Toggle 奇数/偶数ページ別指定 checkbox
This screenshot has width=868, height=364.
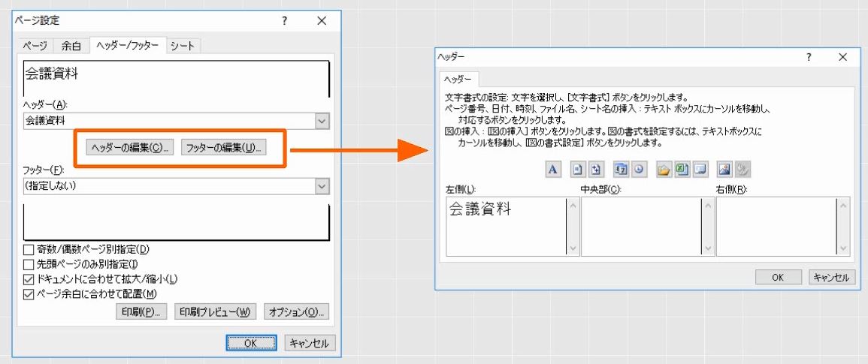pos(29,249)
